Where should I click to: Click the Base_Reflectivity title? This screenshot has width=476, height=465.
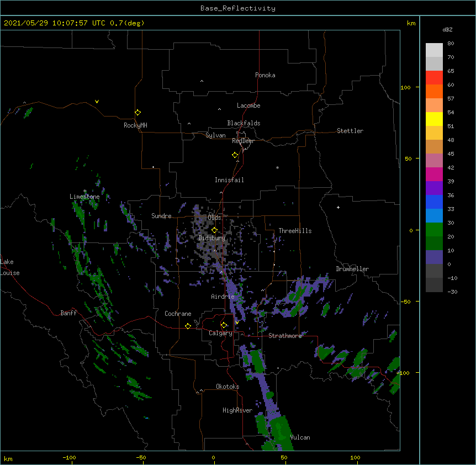point(238,8)
